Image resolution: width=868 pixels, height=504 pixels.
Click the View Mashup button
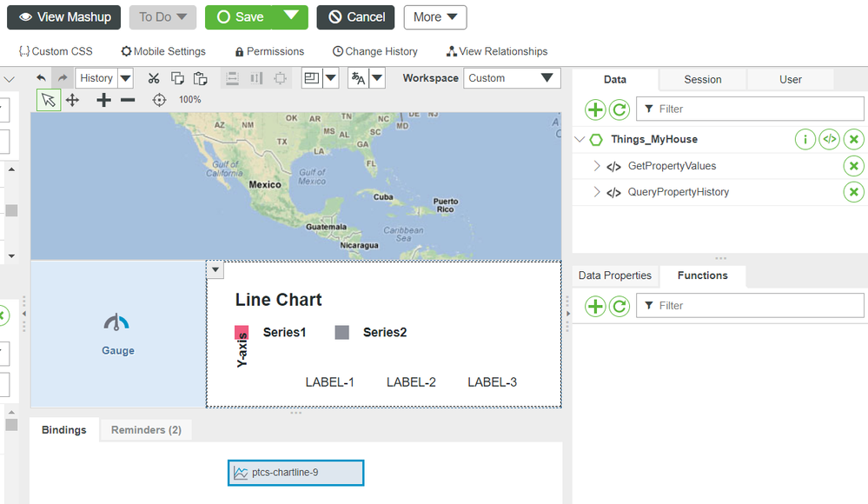63,17
